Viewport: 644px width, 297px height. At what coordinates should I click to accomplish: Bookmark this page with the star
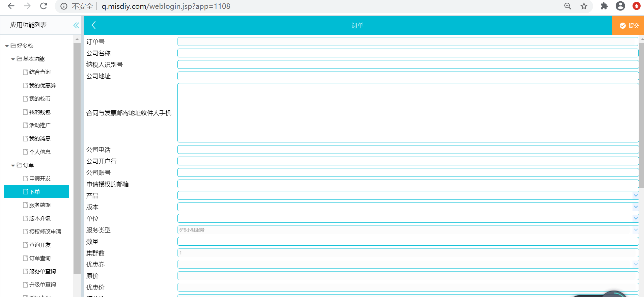pyautogui.click(x=584, y=6)
